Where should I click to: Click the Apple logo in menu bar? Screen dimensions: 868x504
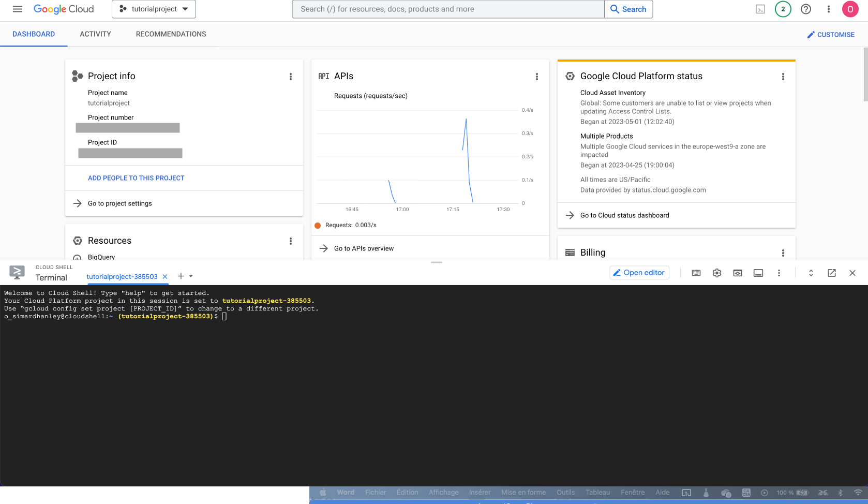click(x=323, y=493)
